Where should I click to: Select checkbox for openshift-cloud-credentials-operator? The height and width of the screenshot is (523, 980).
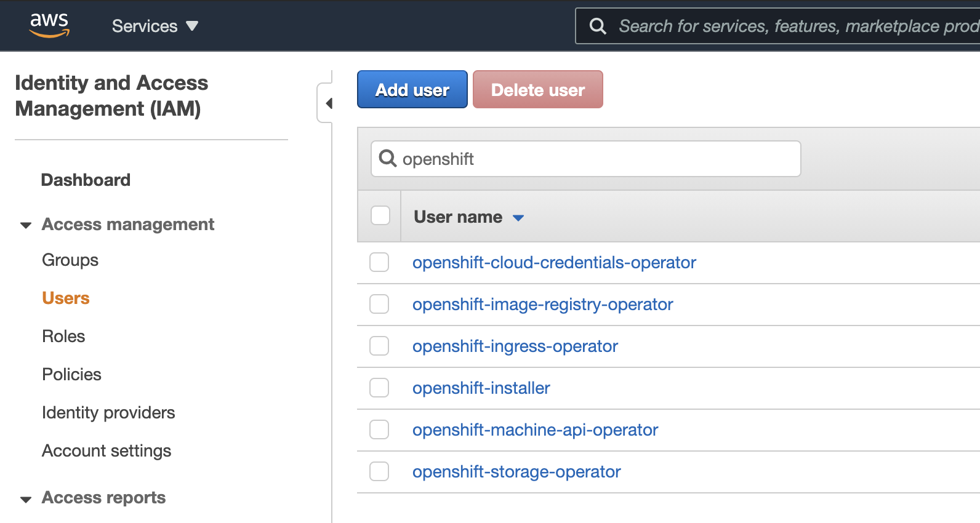click(379, 262)
